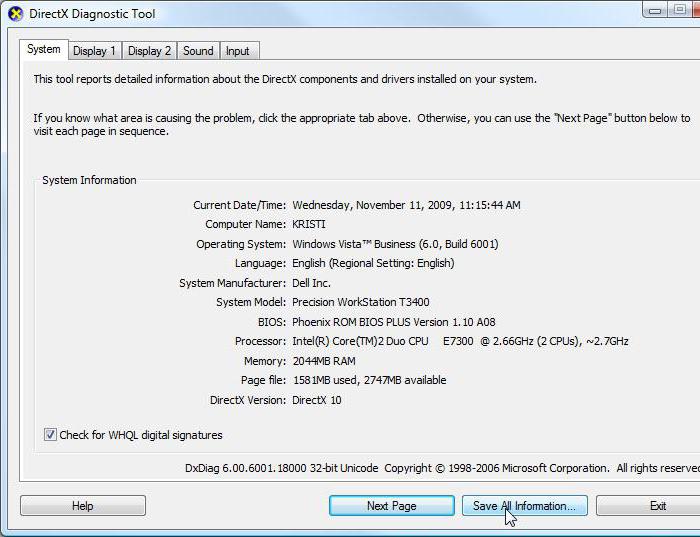Select computer name value KRISTI
This screenshot has height=537, width=700.
(308, 224)
